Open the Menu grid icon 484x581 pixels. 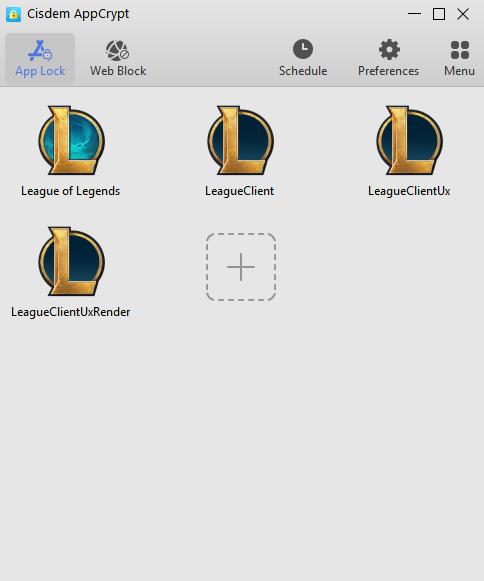point(460,59)
